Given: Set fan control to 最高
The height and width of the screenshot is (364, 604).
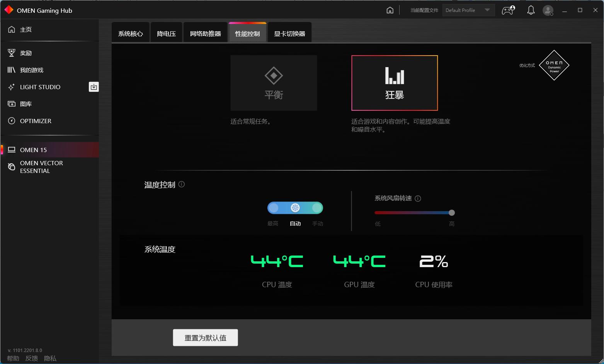Looking at the screenshot, I should (273, 208).
